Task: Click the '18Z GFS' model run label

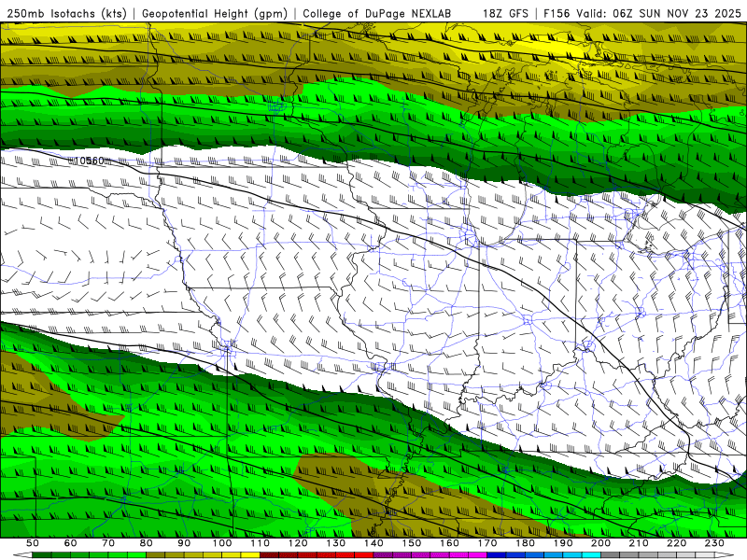Action: pyautogui.click(x=505, y=14)
